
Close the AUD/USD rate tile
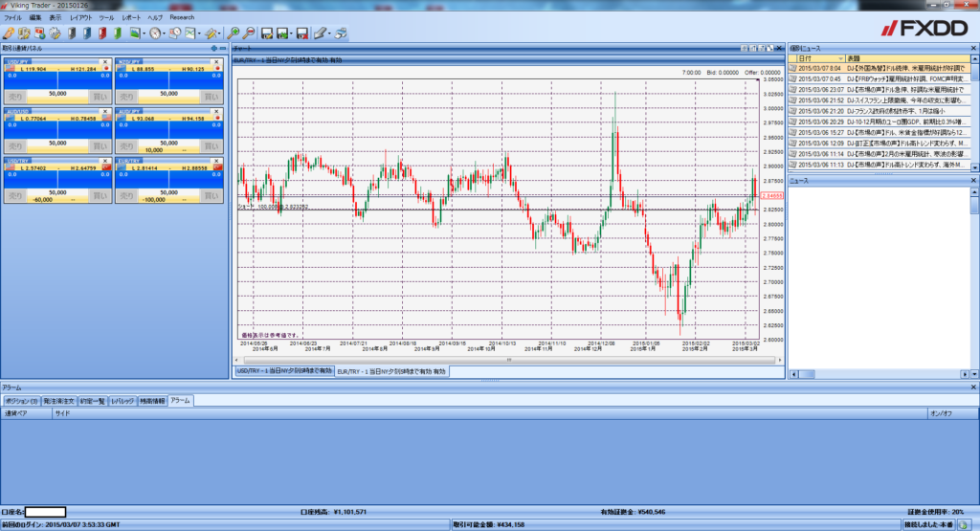click(105, 111)
